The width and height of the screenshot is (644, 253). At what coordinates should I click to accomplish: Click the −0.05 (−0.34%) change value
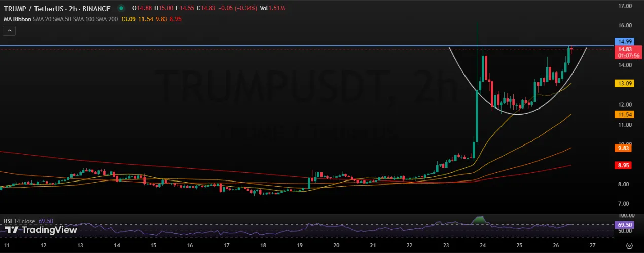pos(238,8)
